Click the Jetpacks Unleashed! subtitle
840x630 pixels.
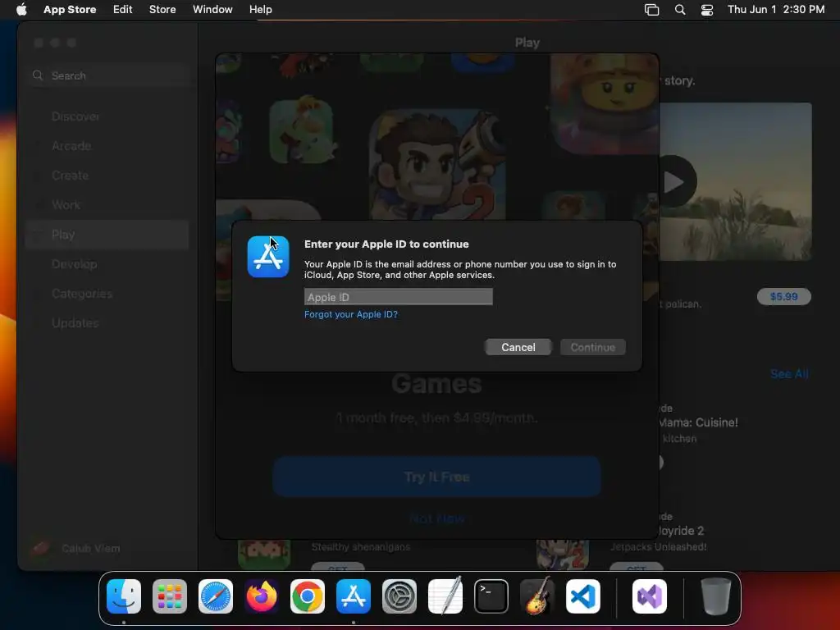[x=659, y=547]
